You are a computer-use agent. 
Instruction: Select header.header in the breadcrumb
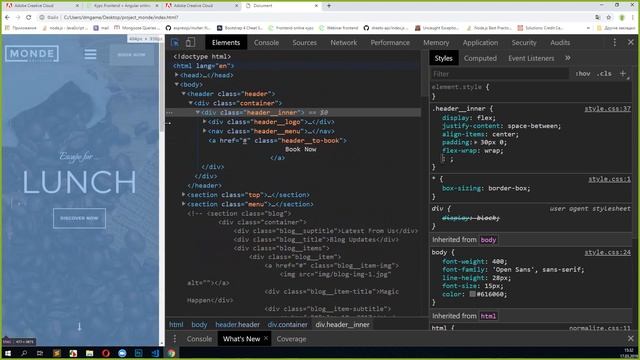238,324
